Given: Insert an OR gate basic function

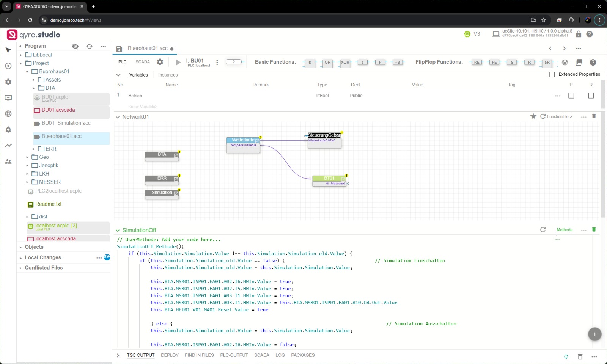Looking at the screenshot, I should pos(327,63).
